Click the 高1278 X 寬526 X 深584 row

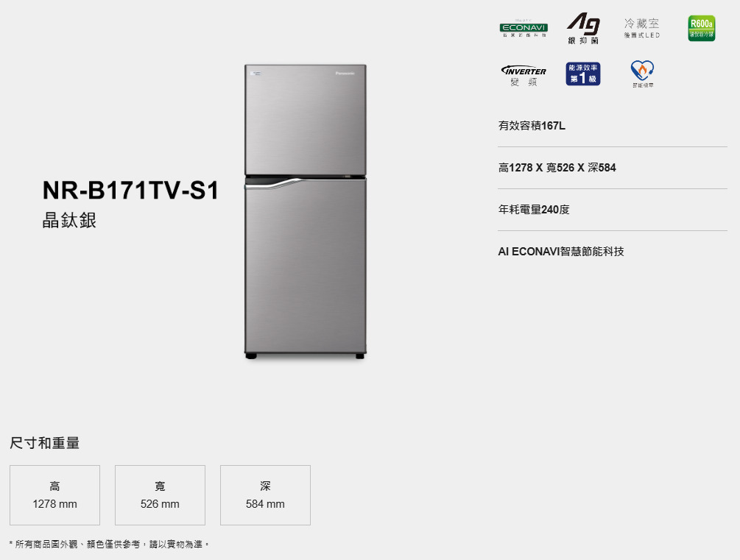coord(613,168)
